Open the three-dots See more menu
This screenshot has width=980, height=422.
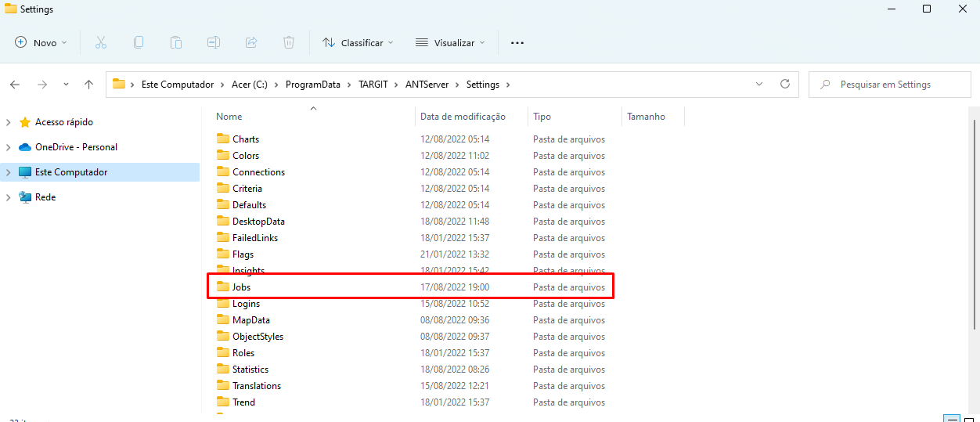point(517,43)
